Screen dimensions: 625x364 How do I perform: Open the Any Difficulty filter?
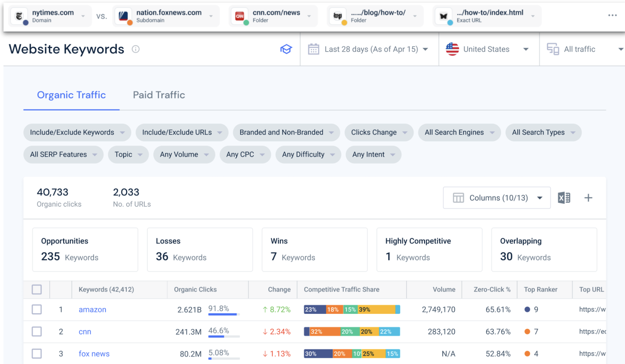point(308,155)
